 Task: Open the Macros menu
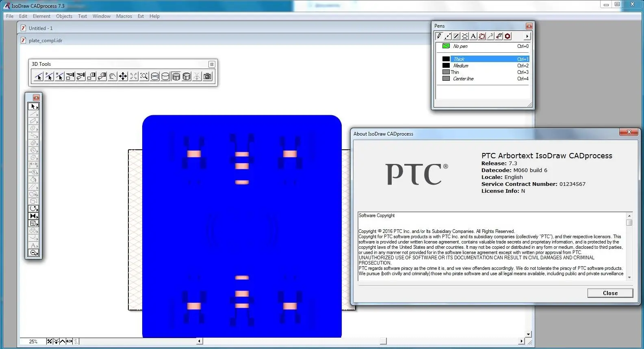(124, 16)
